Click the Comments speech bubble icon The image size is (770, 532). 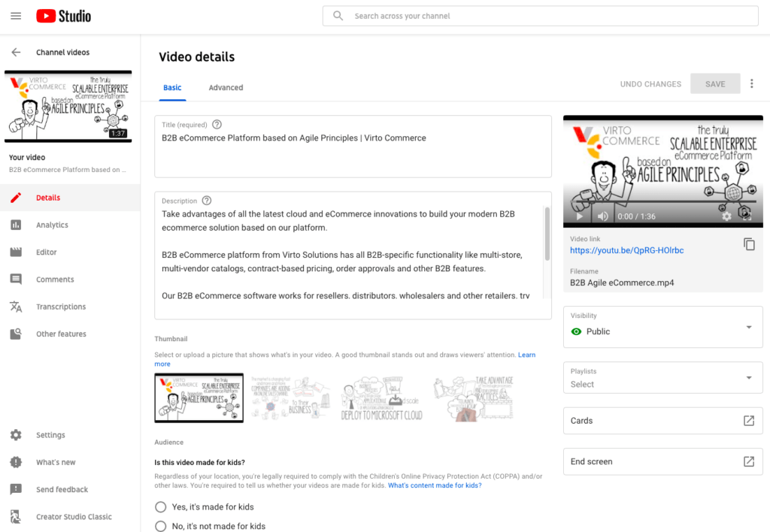point(16,280)
